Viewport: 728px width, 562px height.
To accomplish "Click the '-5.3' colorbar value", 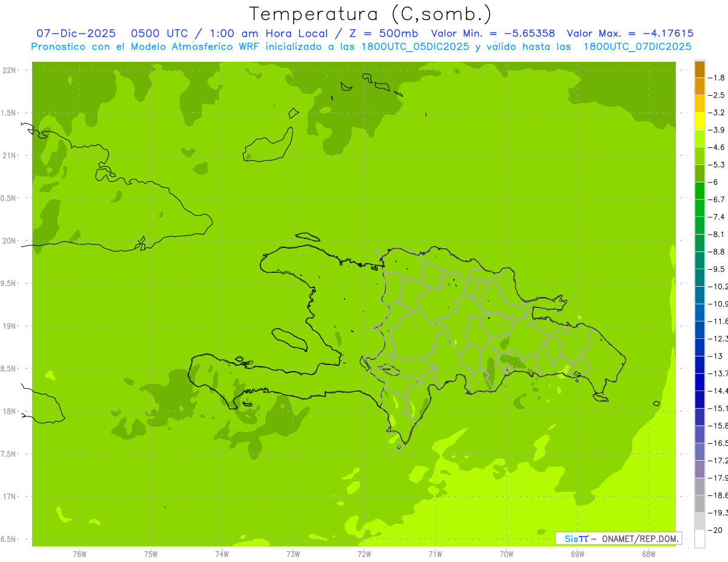I will tap(718, 165).
